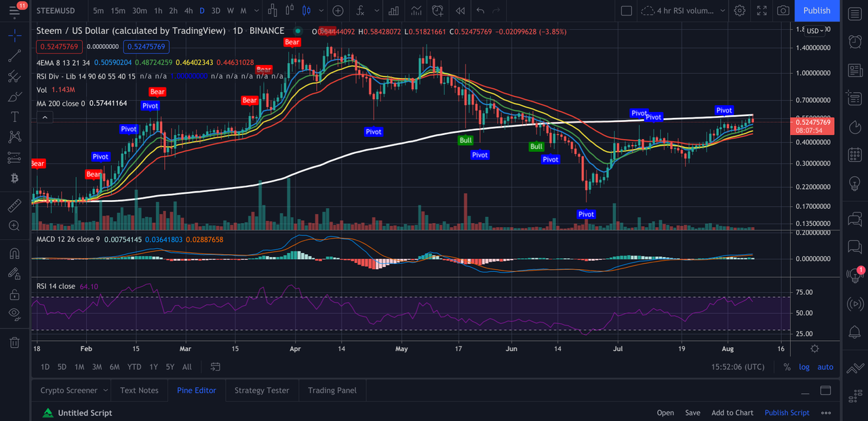Screen dimensions: 868x421
Task: Open the prediction and measurement tools
Action: [x=14, y=157]
